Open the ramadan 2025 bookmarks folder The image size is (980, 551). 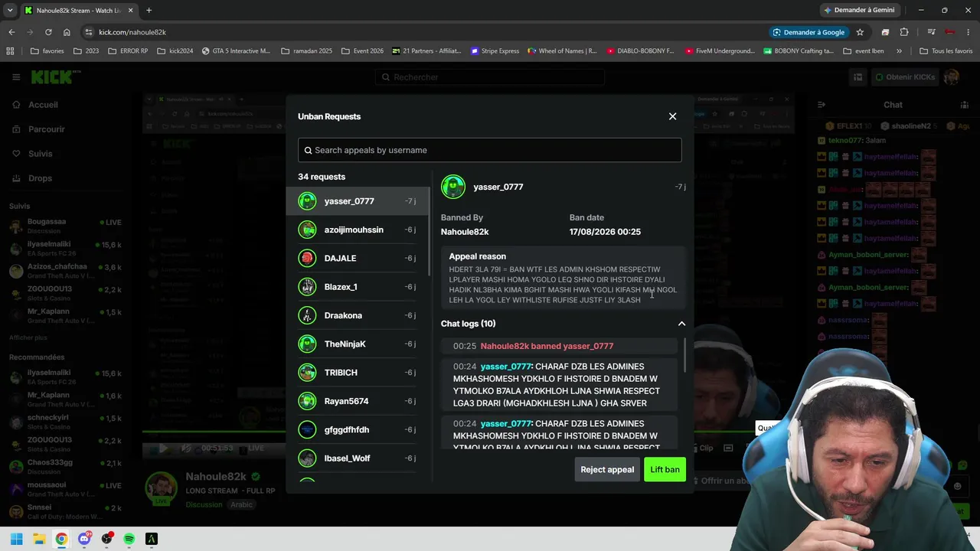307,51
